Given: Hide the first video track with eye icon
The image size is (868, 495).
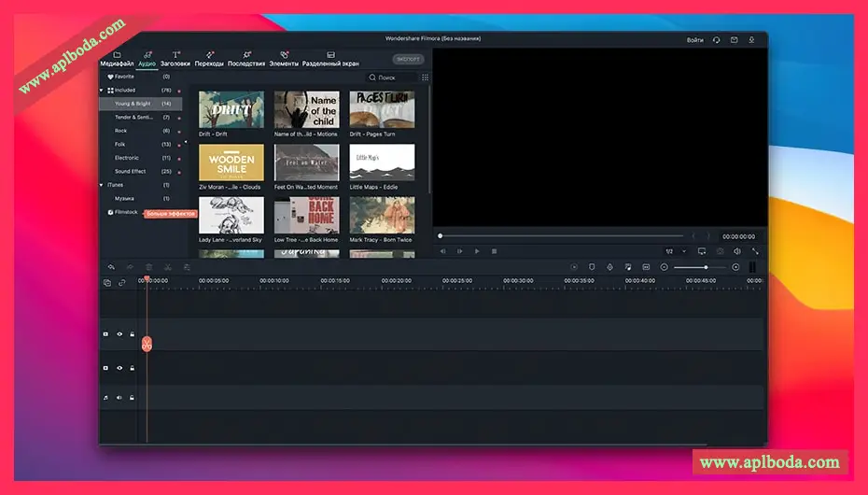Looking at the screenshot, I should tap(119, 333).
